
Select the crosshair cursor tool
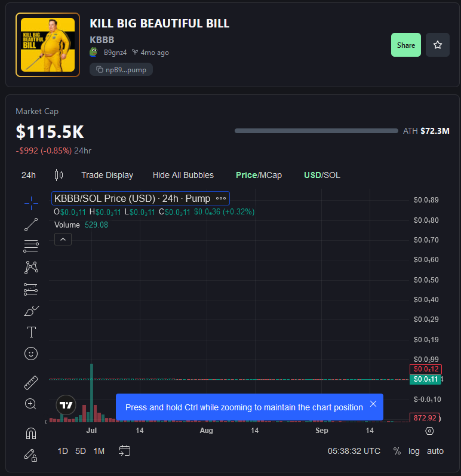[x=31, y=204]
